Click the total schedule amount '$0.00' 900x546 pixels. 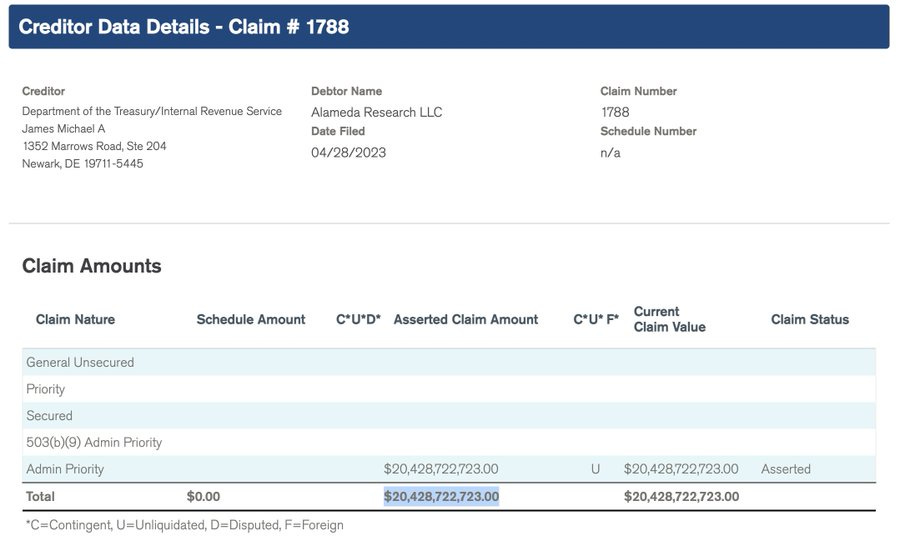[203, 497]
